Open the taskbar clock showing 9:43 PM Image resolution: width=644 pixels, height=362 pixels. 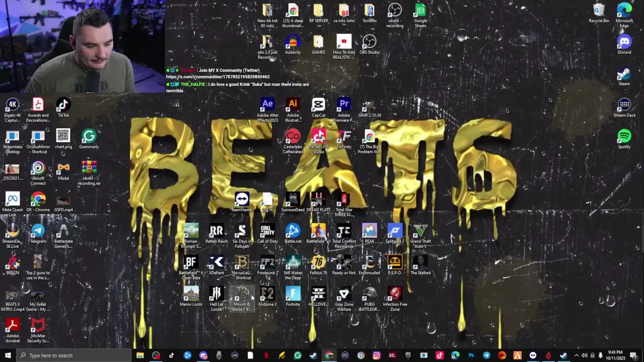tap(615, 355)
